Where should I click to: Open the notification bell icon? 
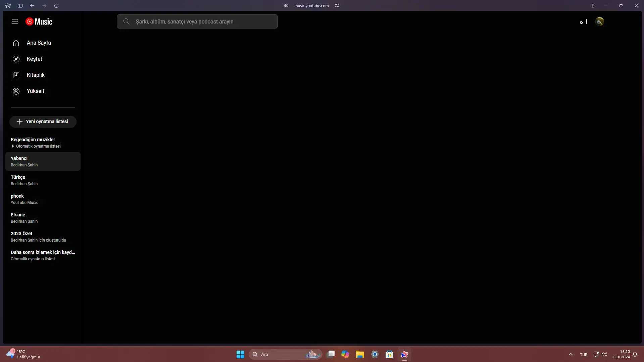(635, 354)
